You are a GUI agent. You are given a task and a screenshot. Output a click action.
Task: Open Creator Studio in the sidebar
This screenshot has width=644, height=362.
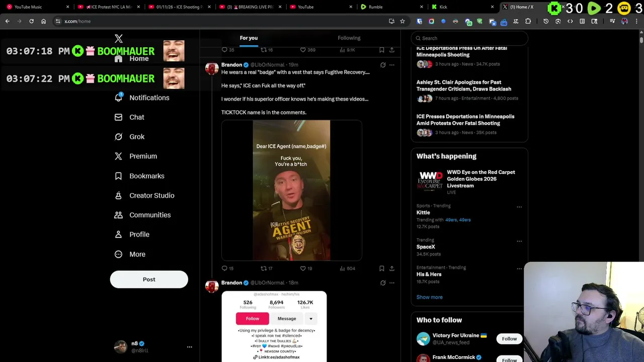(x=144, y=196)
